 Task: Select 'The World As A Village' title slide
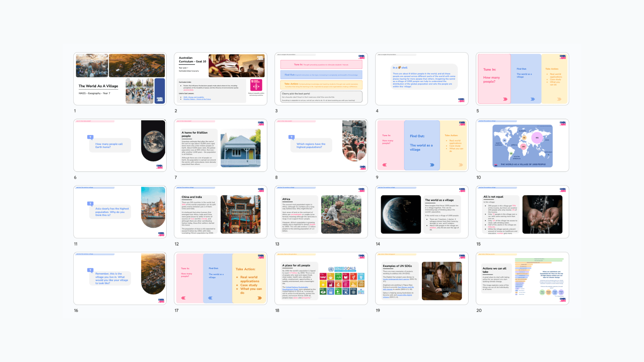pos(120,79)
